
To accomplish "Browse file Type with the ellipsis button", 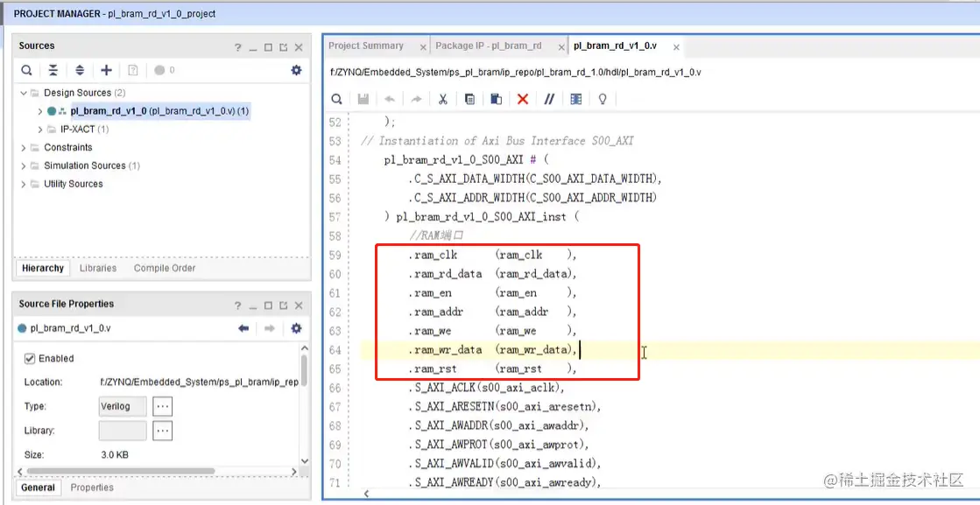I will click(163, 406).
